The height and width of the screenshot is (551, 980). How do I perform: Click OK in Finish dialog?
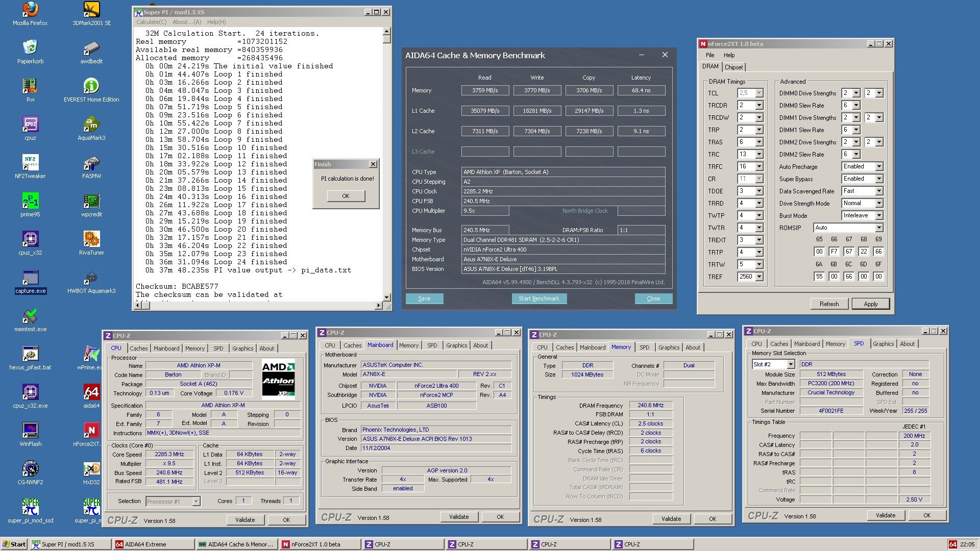click(x=346, y=196)
